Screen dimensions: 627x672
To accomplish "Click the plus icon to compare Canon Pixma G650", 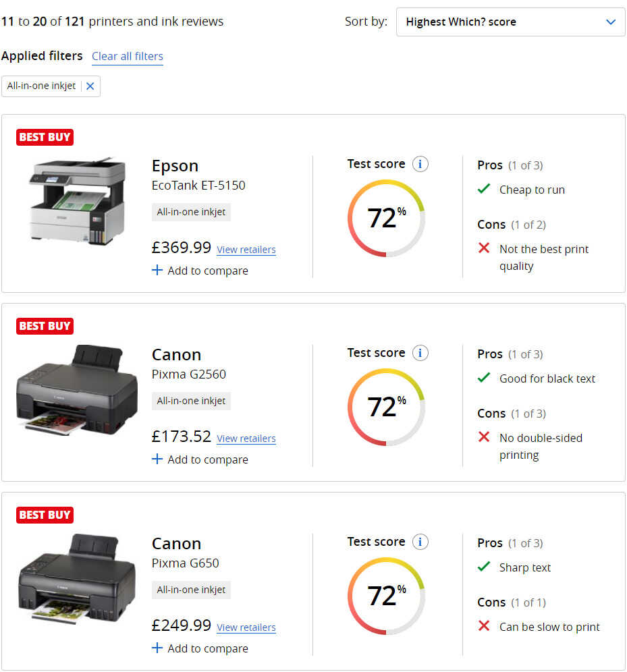I will (157, 648).
